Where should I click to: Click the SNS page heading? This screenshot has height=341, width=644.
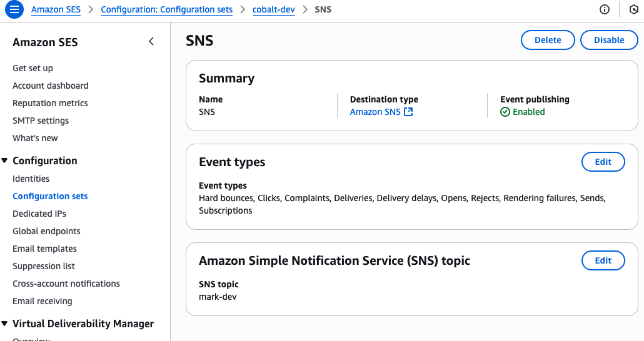coord(199,41)
